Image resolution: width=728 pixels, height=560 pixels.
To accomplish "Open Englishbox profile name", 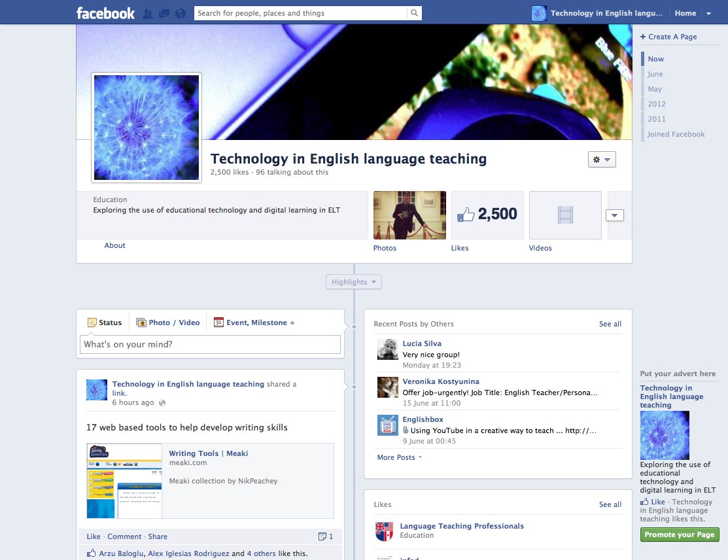I will [x=423, y=420].
